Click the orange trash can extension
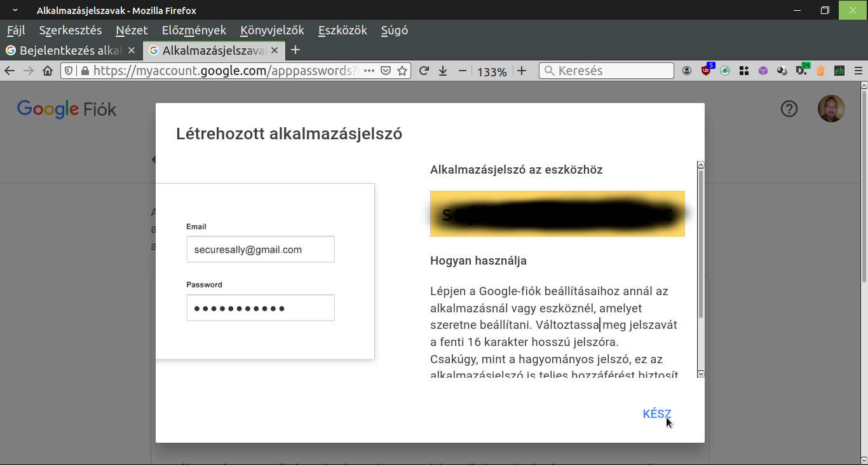868x465 pixels. (820, 71)
